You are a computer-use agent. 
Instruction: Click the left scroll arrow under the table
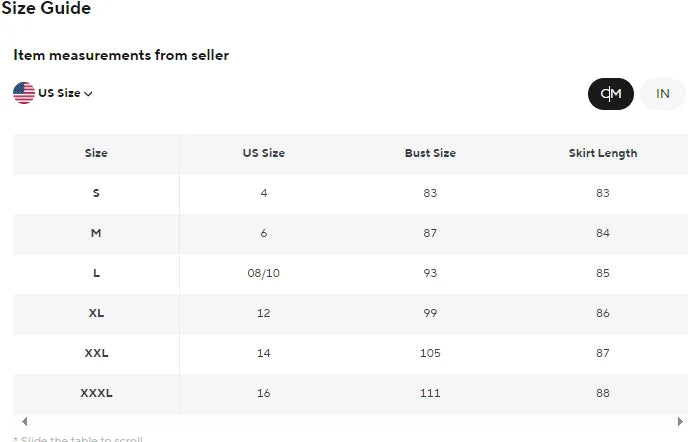coord(25,421)
